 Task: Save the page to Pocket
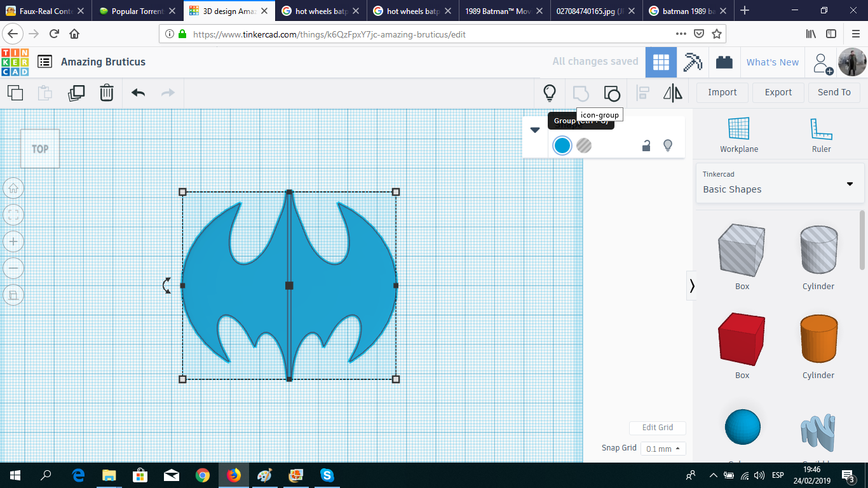[x=699, y=34]
